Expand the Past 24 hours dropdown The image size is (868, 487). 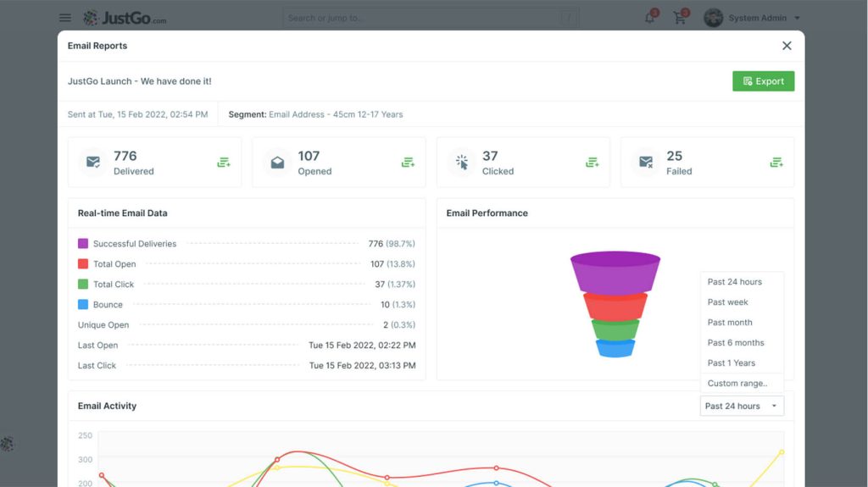pos(742,407)
